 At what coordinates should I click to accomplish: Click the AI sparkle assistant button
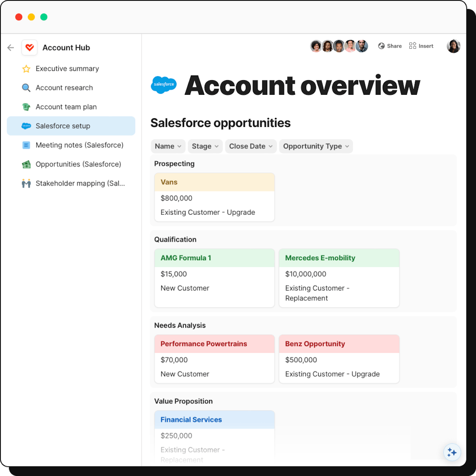pos(452,452)
